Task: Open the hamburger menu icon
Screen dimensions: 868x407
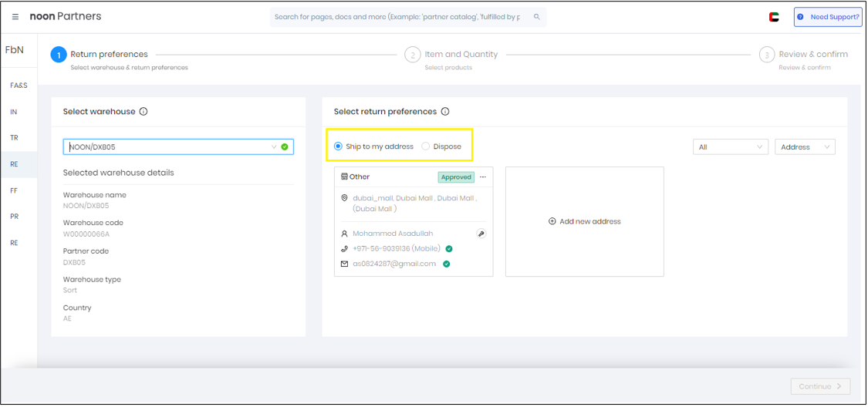Action: 15,17
